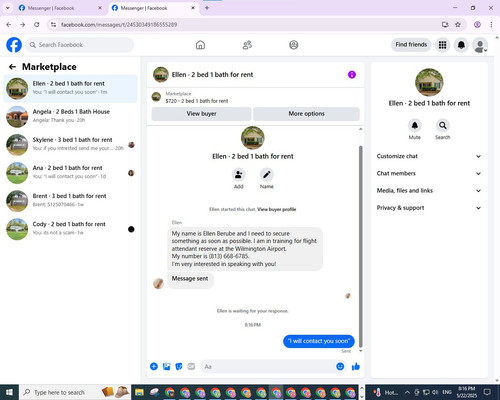The width and height of the screenshot is (500, 400).
Task: Choose a sticker in composer
Action: coord(179,367)
